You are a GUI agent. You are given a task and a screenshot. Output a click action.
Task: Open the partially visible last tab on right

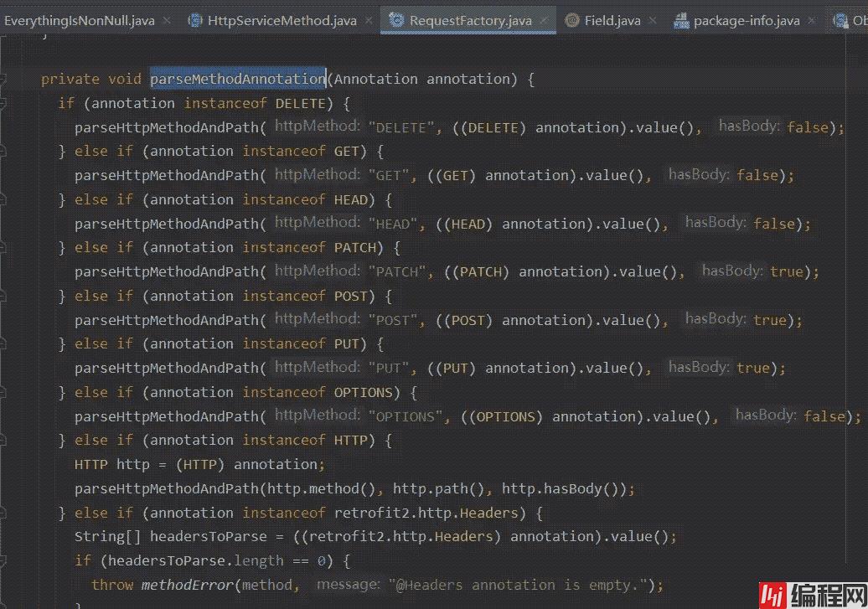850,20
